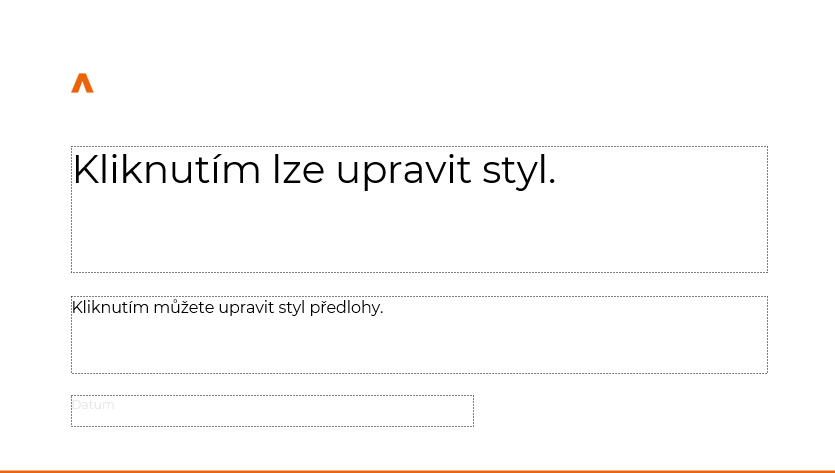835x473 pixels.
Task: Click the word 'lze' in the large title
Action: click(298, 170)
